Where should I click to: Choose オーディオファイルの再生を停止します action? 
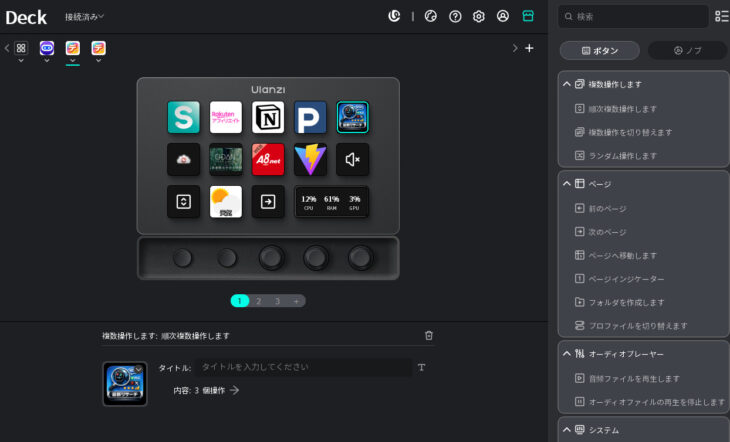click(x=650, y=401)
